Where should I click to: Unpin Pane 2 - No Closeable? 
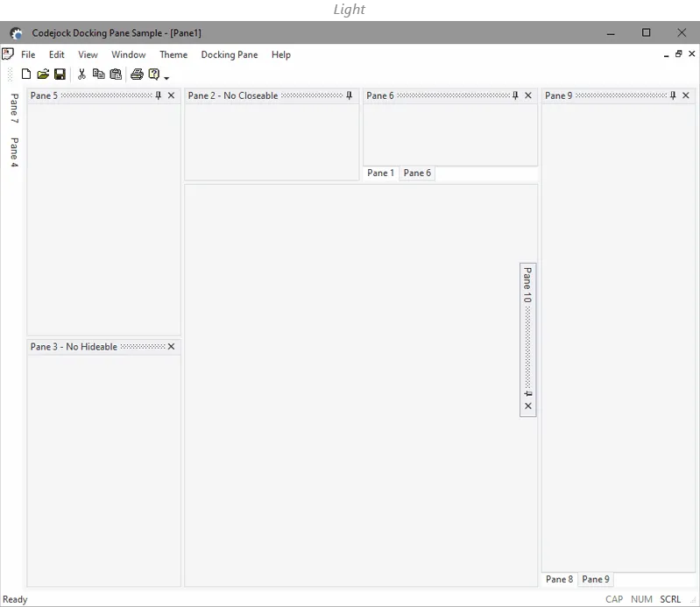pyautogui.click(x=350, y=95)
